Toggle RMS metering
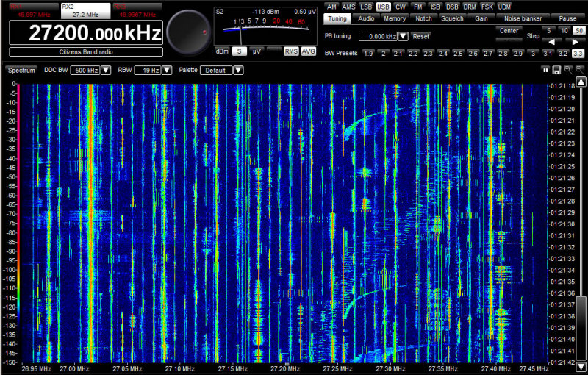Screen dimensions: 588x375 [291, 51]
